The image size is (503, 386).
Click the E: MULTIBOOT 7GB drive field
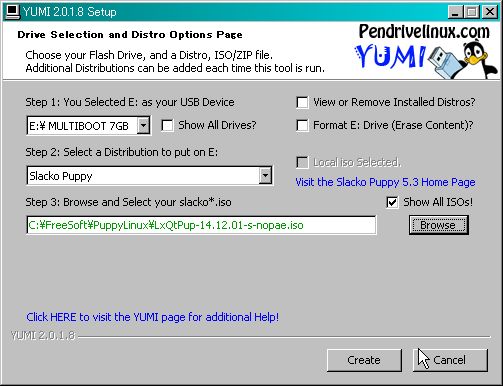point(88,126)
